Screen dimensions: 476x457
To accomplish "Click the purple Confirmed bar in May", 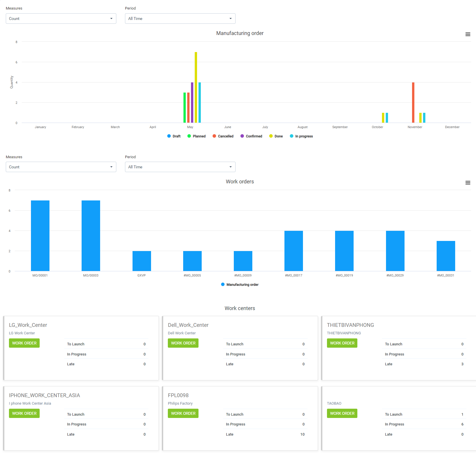I will [x=192, y=102].
